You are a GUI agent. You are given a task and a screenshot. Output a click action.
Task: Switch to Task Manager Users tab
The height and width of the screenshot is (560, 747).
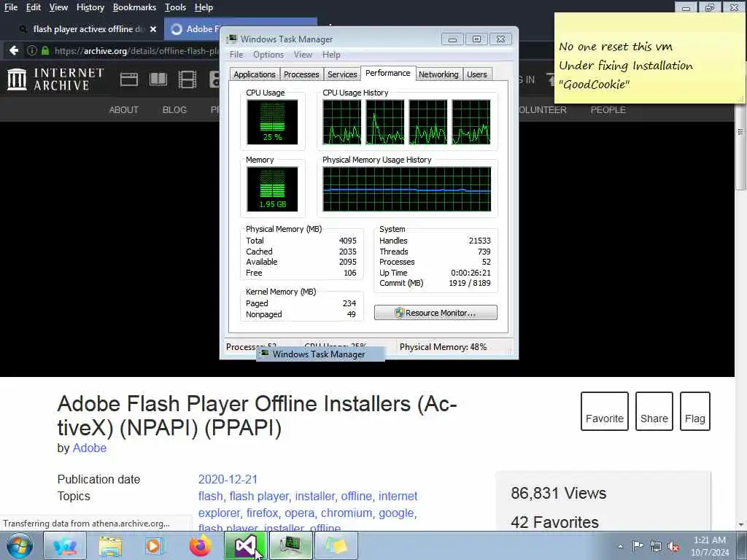click(x=477, y=74)
